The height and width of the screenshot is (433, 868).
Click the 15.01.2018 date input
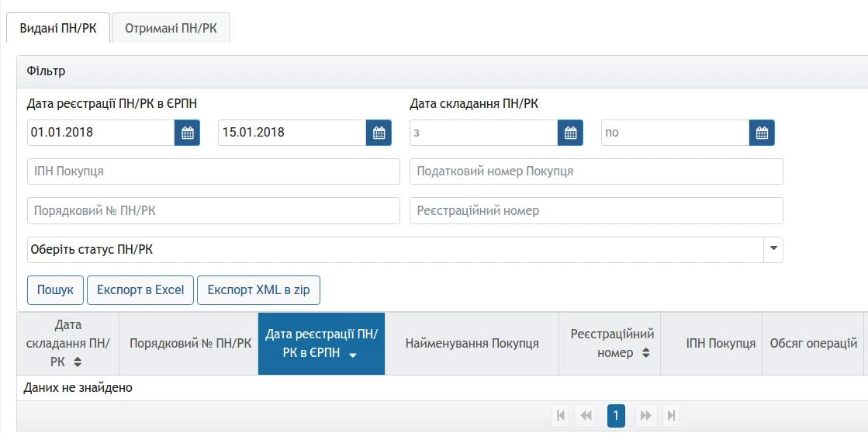292,133
